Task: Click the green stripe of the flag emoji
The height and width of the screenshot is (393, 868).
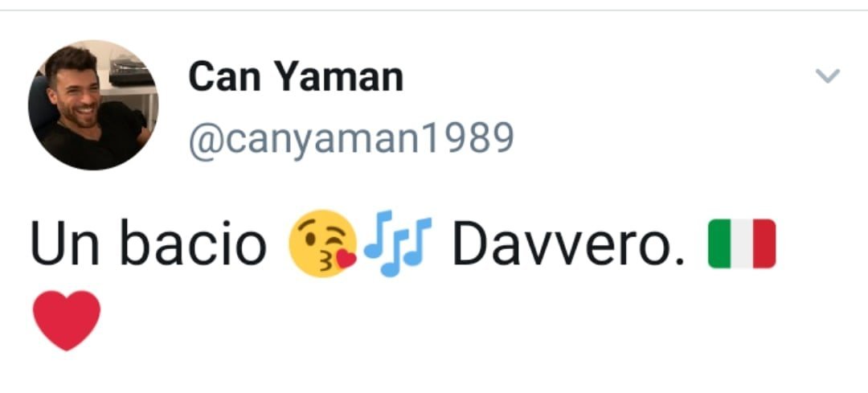Action: [x=719, y=244]
